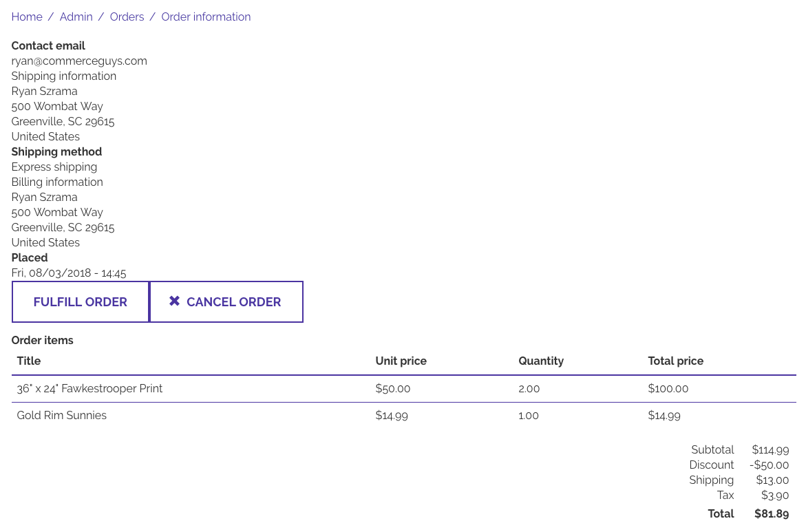
Task: Click the X icon on Cancel order button
Action: coord(174,301)
